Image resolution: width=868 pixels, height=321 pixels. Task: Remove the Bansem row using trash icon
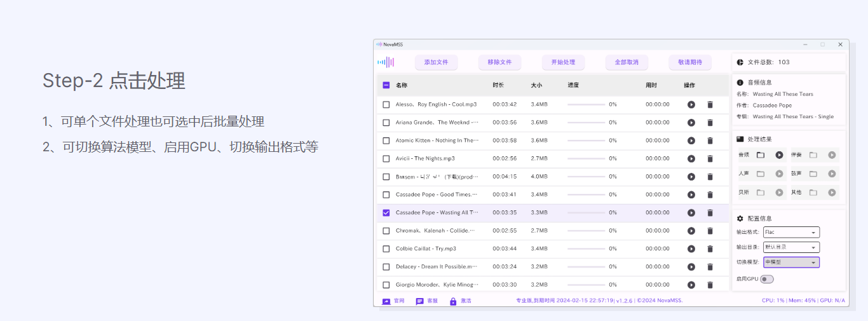710,177
